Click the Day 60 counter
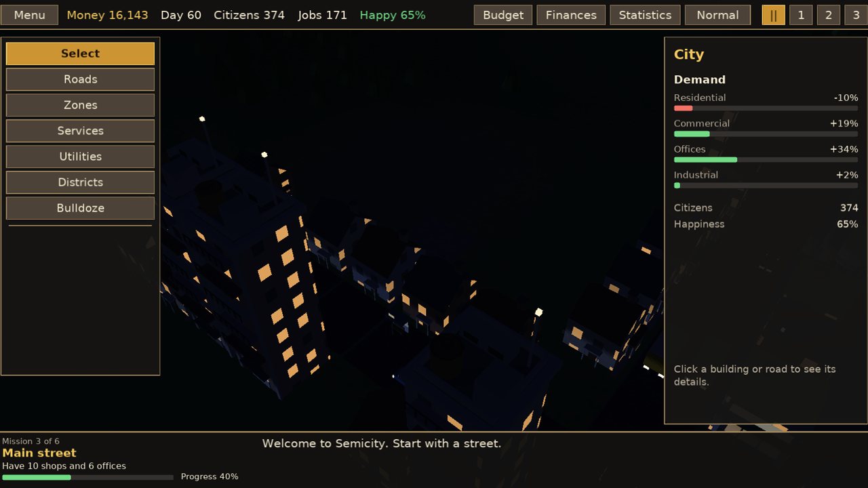This screenshot has width=868, height=488. point(181,15)
